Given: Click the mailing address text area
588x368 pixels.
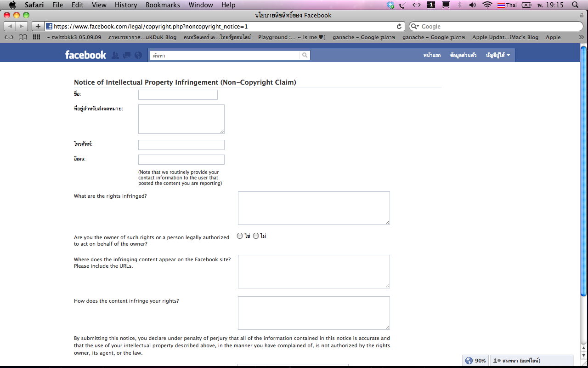Looking at the screenshot, I should [x=181, y=119].
